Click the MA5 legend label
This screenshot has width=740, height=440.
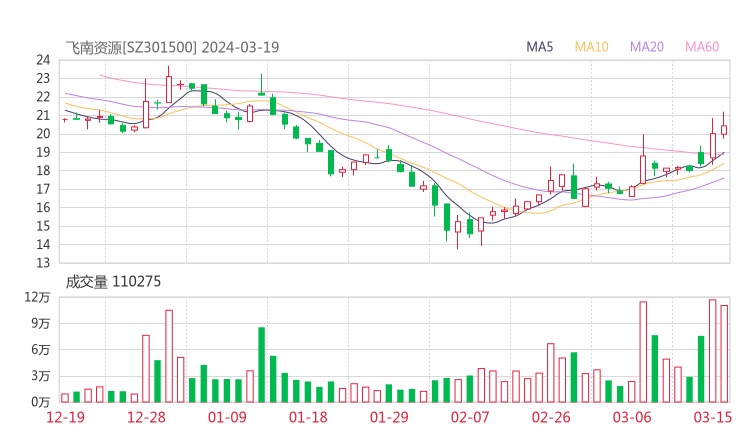[539, 47]
